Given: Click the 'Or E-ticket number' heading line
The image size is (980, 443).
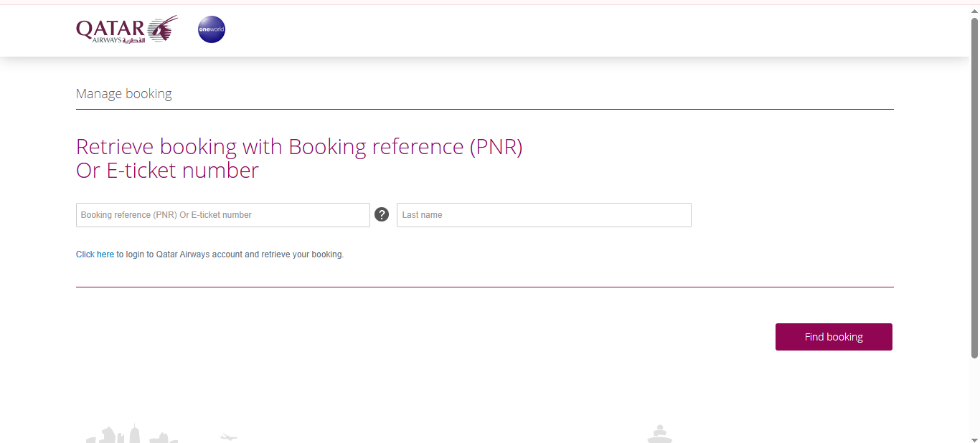Looking at the screenshot, I should click(167, 171).
